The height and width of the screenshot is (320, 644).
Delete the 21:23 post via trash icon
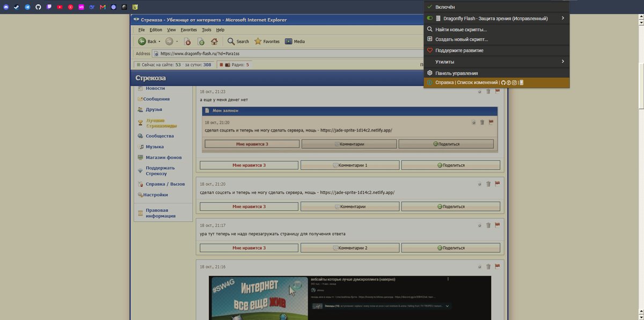(488, 92)
